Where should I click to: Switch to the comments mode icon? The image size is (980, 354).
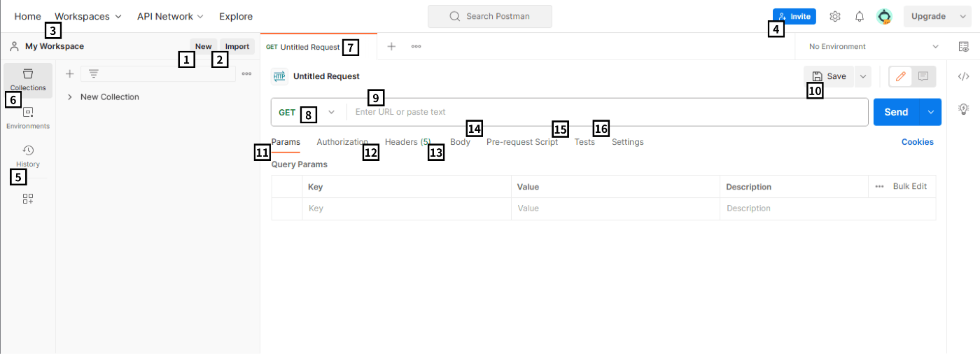click(x=923, y=76)
